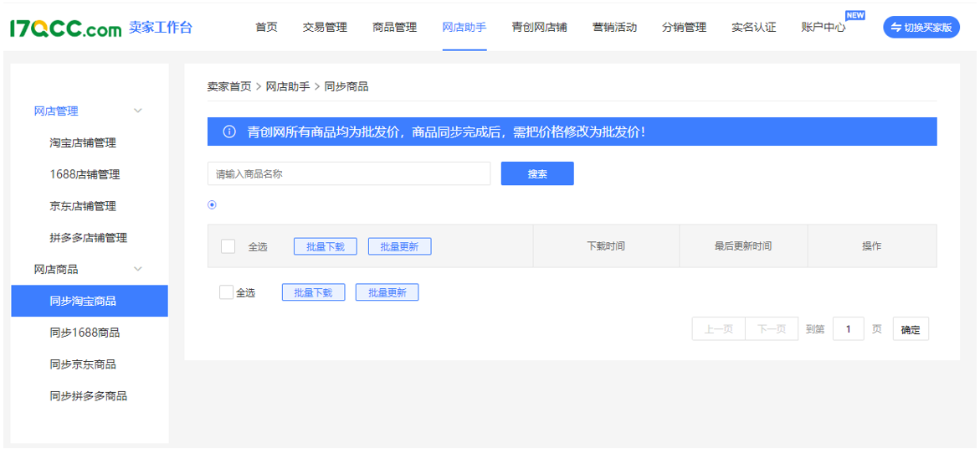Click 卖家首页 breadcrumb link

tap(229, 86)
